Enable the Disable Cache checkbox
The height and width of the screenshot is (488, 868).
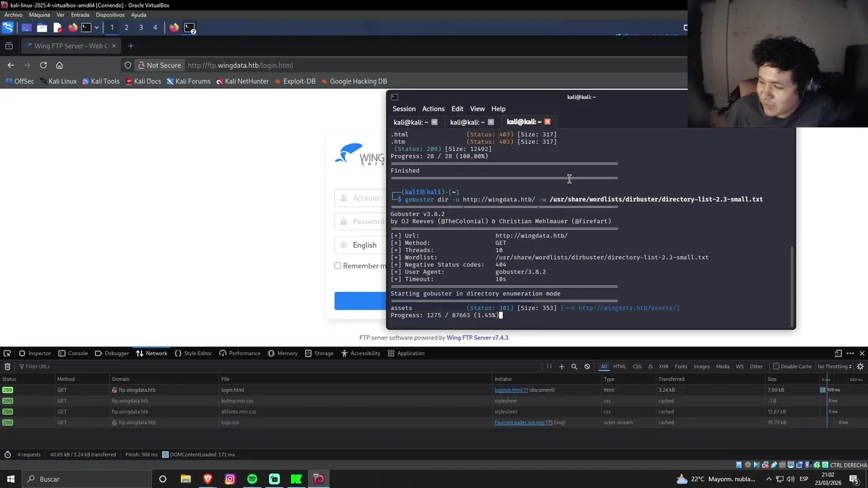[776, 367]
